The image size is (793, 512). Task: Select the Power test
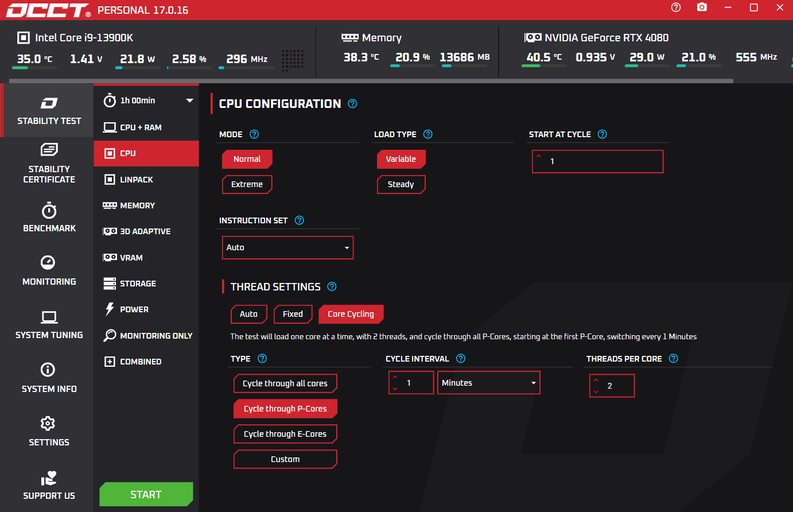tap(146, 309)
